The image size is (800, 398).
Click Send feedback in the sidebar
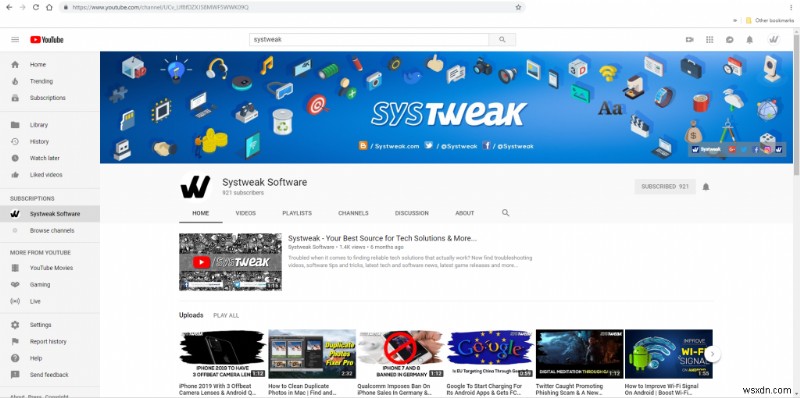pyautogui.click(x=50, y=375)
